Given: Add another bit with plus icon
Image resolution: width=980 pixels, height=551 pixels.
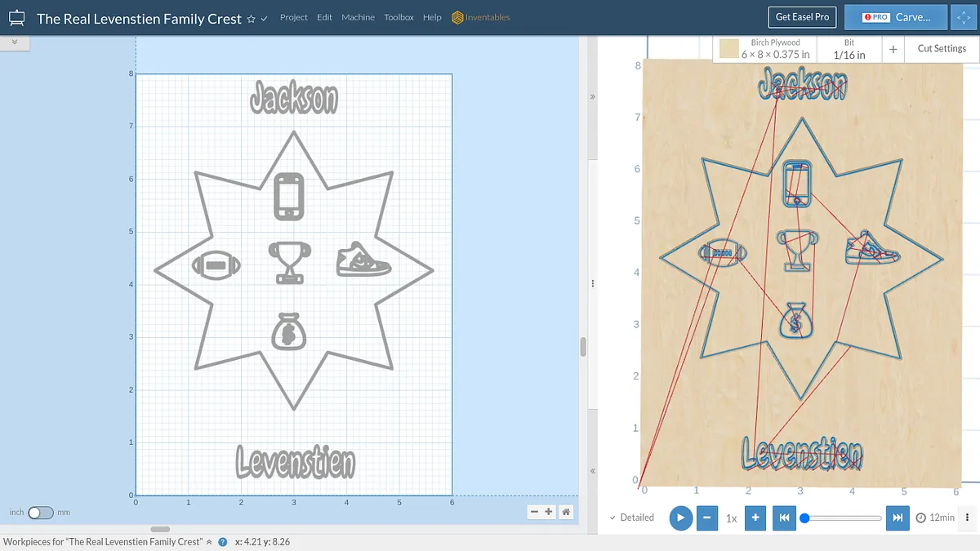Looking at the screenshot, I should tap(893, 49).
